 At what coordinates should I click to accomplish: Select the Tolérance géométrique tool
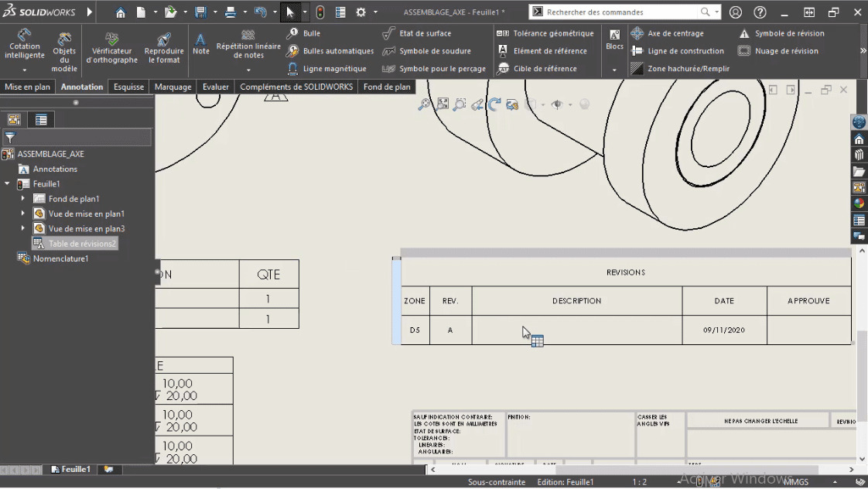pyautogui.click(x=553, y=33)
